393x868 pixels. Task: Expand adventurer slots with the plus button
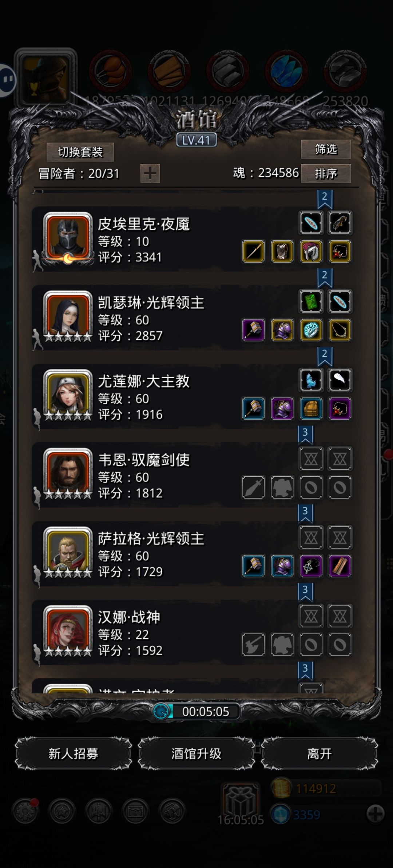coord(150,173)
